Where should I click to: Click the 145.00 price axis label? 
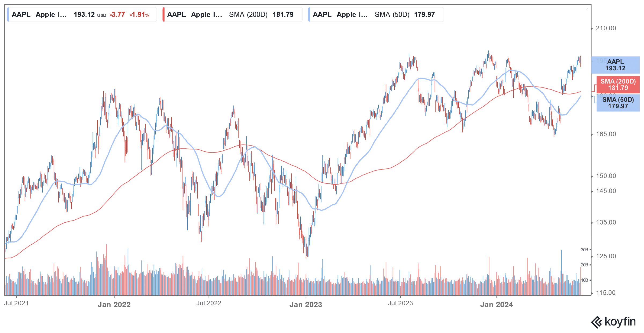click(x=606, y=191)
